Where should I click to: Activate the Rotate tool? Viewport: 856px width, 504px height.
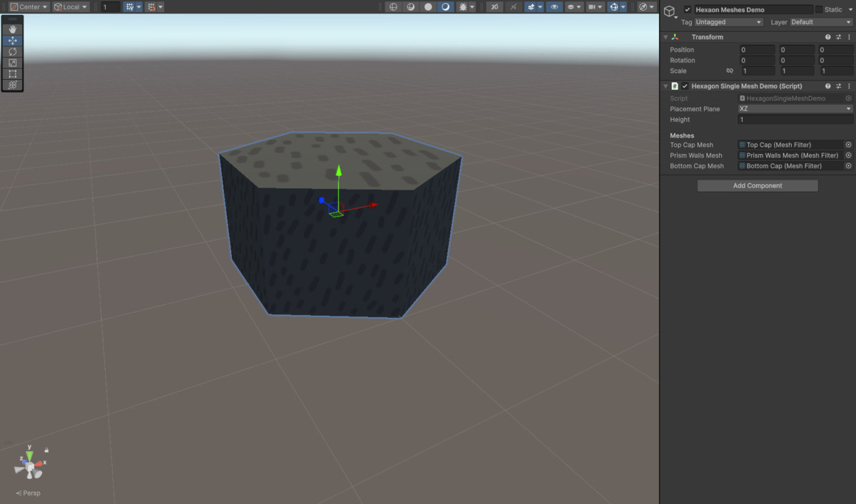12,51
